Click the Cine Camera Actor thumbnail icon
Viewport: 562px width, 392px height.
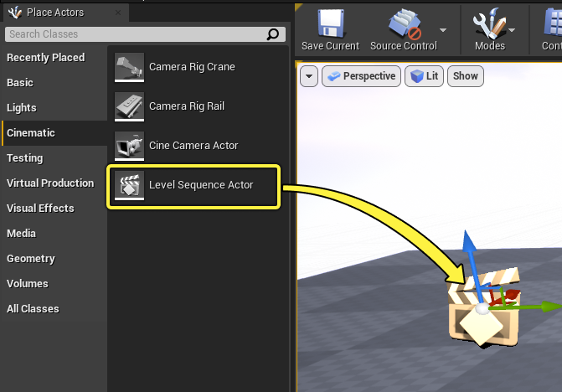coord(129,146)
